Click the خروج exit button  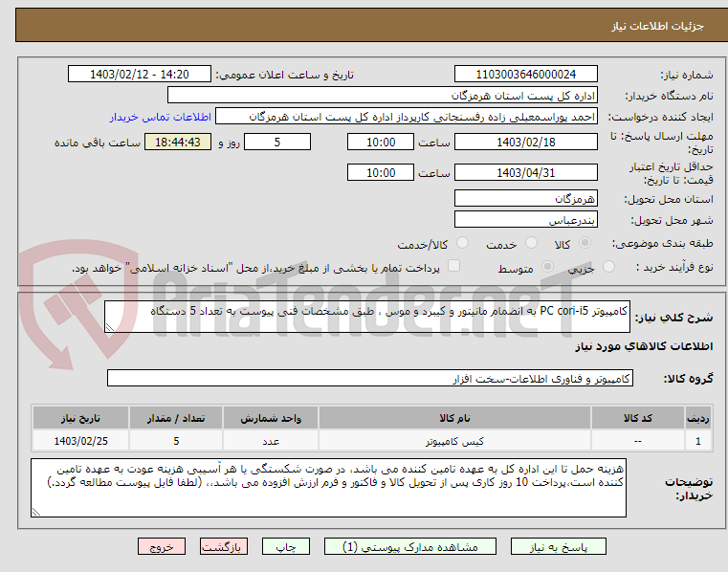[x=161, y=546]
